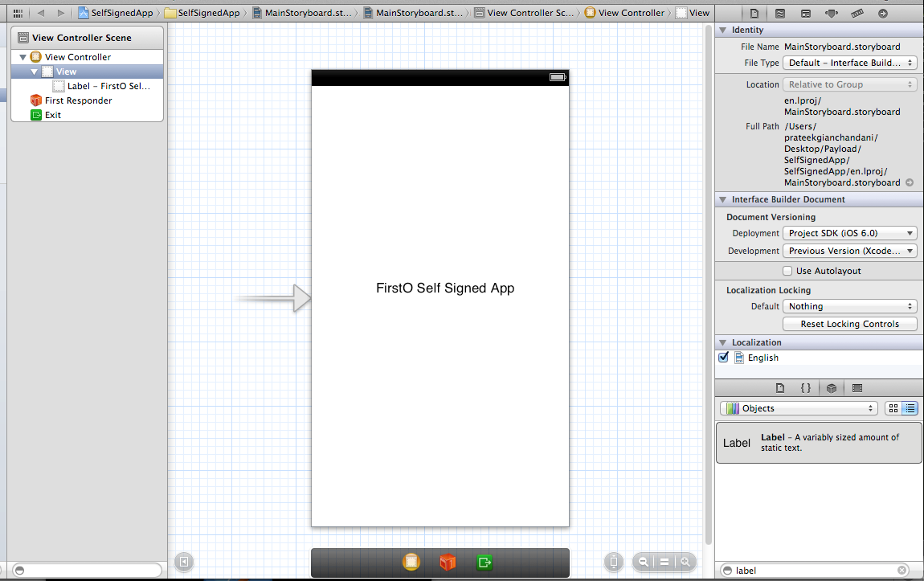
Task: Enable the Use Autolayout checkbox
Action: coord(787,271)
